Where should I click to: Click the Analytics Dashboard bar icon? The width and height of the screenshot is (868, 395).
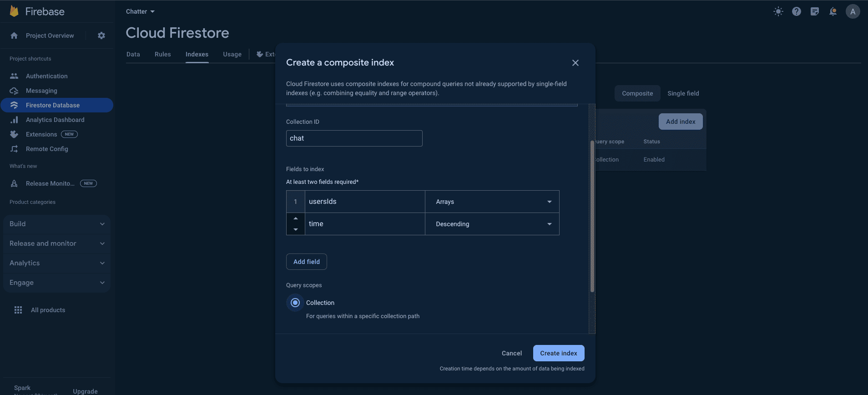14,120
